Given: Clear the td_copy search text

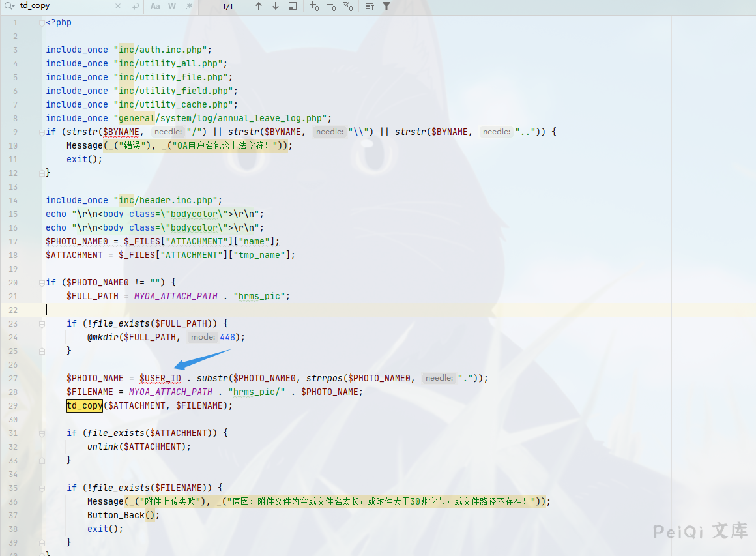Looking at the screenshot, I should click(118, 6).
